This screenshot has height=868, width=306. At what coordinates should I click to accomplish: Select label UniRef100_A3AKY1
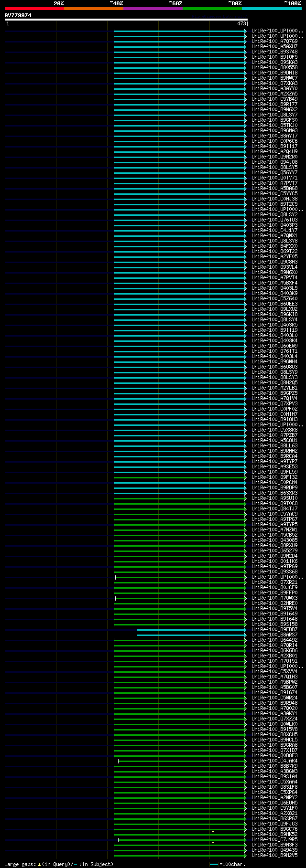point(274,714)
